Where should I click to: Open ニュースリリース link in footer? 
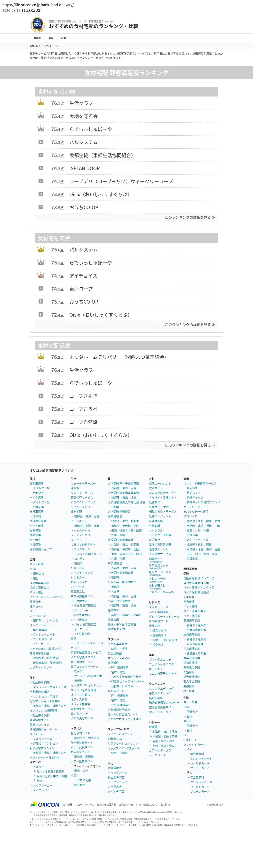coord(85,805)
